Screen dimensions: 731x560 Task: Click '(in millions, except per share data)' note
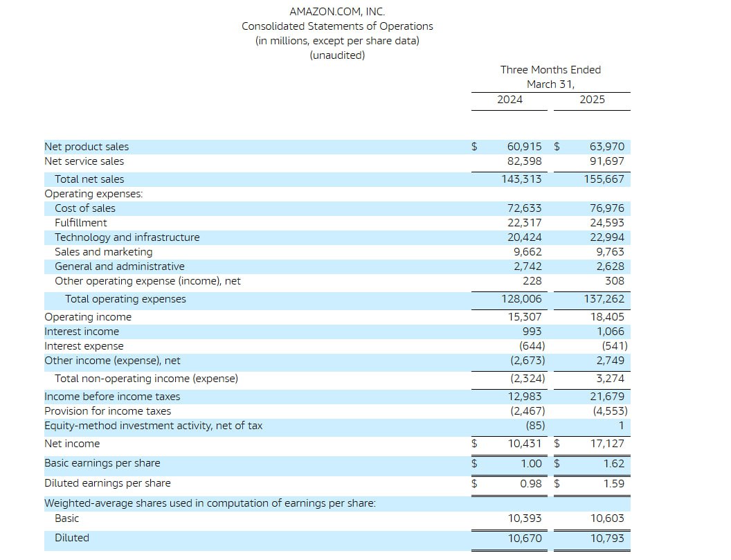[337, 41]
